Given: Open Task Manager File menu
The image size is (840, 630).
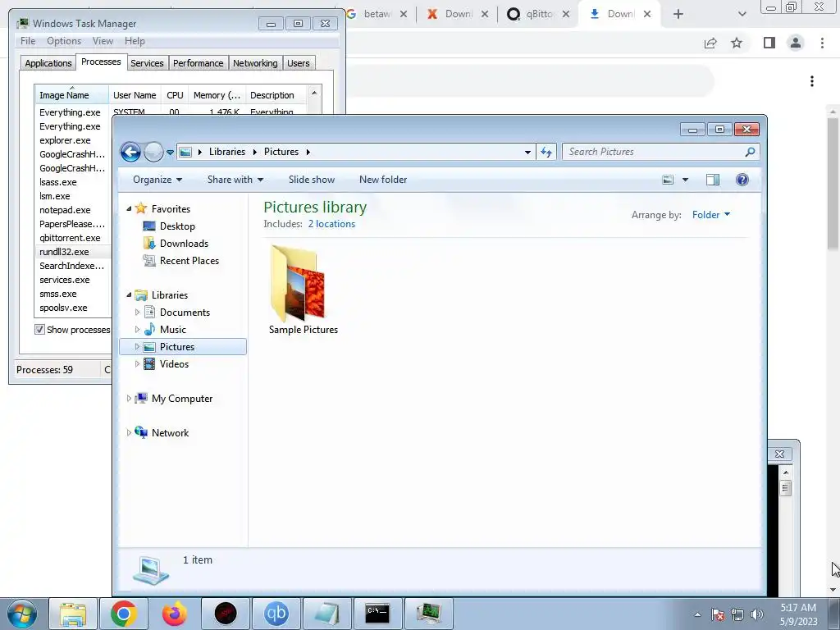Looking at the screenshot, I should coord(28,41).
